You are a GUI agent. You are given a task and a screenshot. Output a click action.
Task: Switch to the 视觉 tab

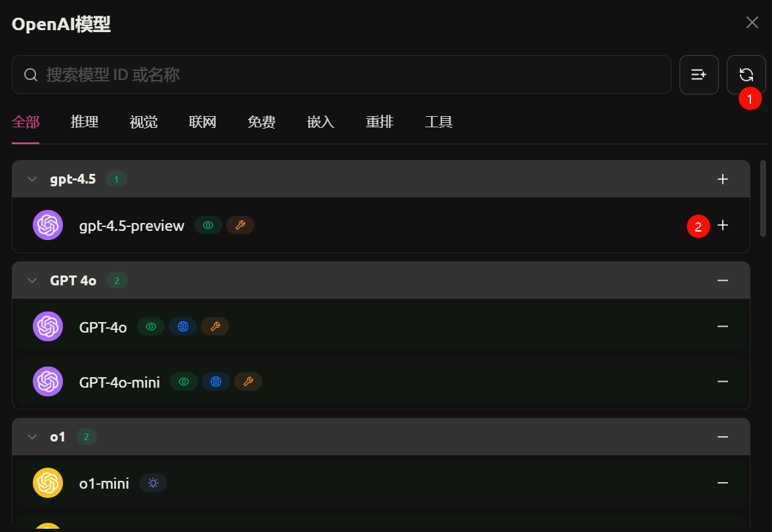[x=143, y=121]
